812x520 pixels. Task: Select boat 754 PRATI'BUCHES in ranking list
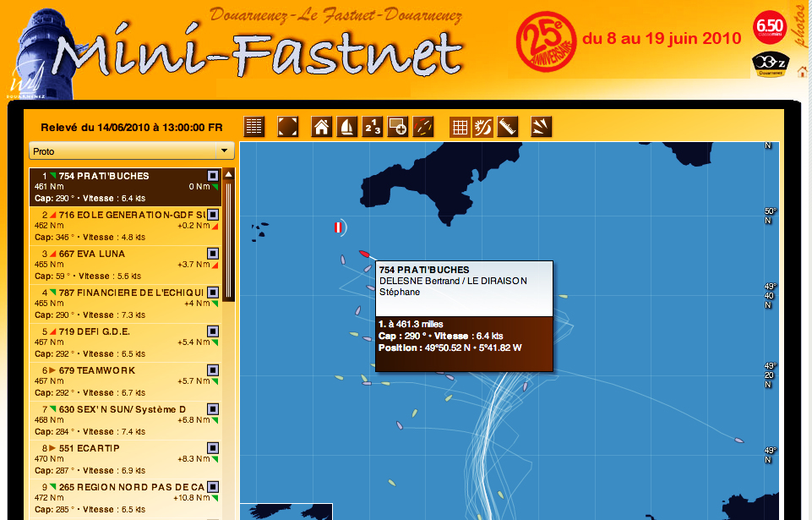point(126,187)
